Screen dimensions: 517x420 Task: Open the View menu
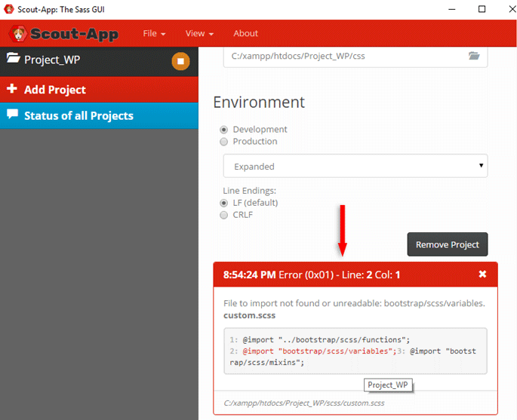[199, 33]
